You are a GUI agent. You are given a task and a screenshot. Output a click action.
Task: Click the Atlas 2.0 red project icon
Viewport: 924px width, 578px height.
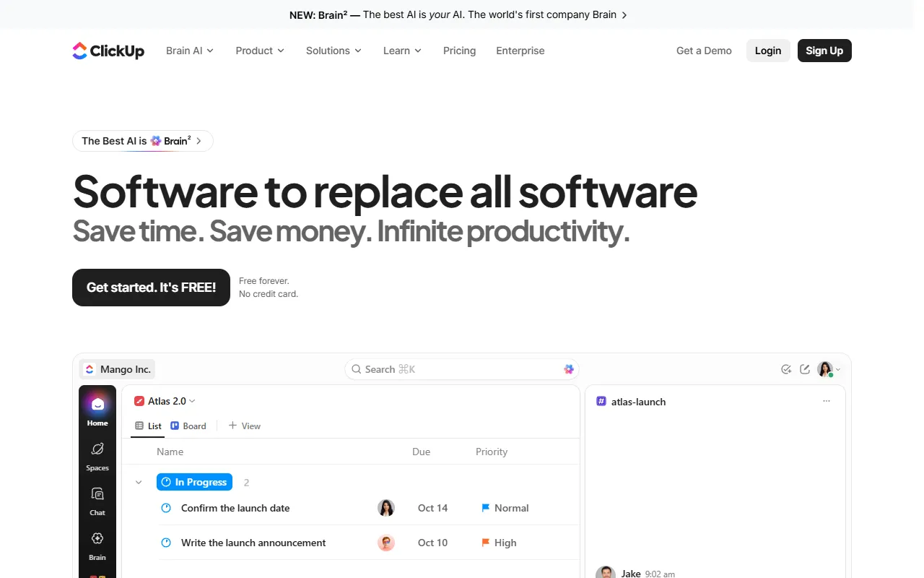pyautogui.click(x=139, y=401)
